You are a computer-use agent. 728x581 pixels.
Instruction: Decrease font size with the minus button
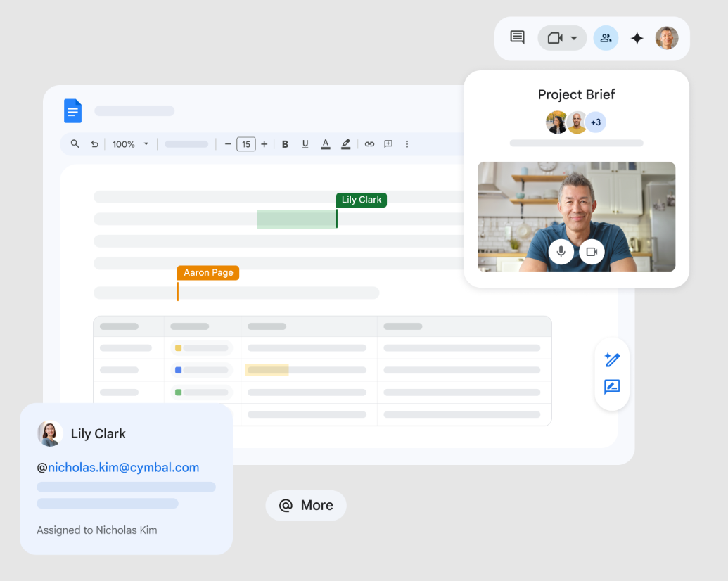pos(228,144)
